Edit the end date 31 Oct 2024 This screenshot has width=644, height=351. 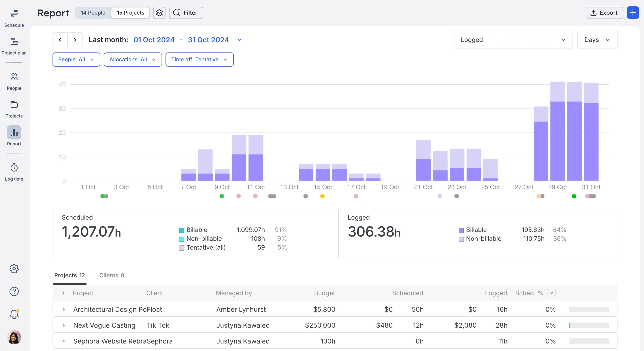pos(208,40)
